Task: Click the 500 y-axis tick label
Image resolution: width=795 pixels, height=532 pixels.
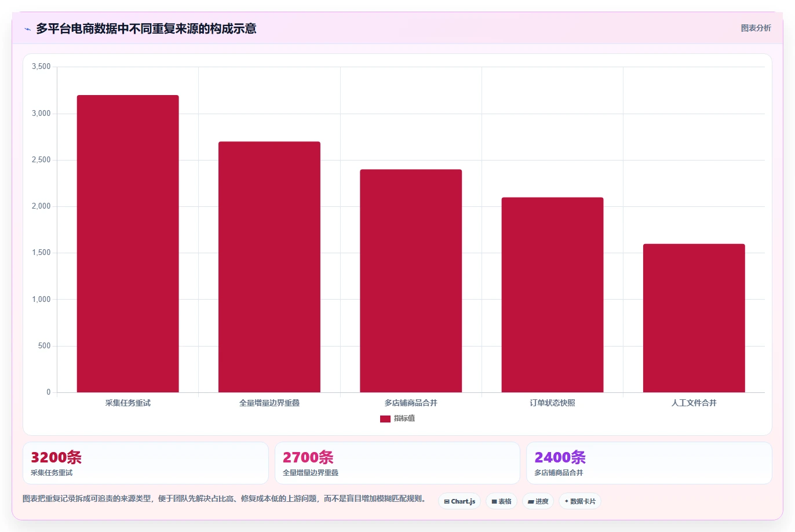Action: coord(44,346)
